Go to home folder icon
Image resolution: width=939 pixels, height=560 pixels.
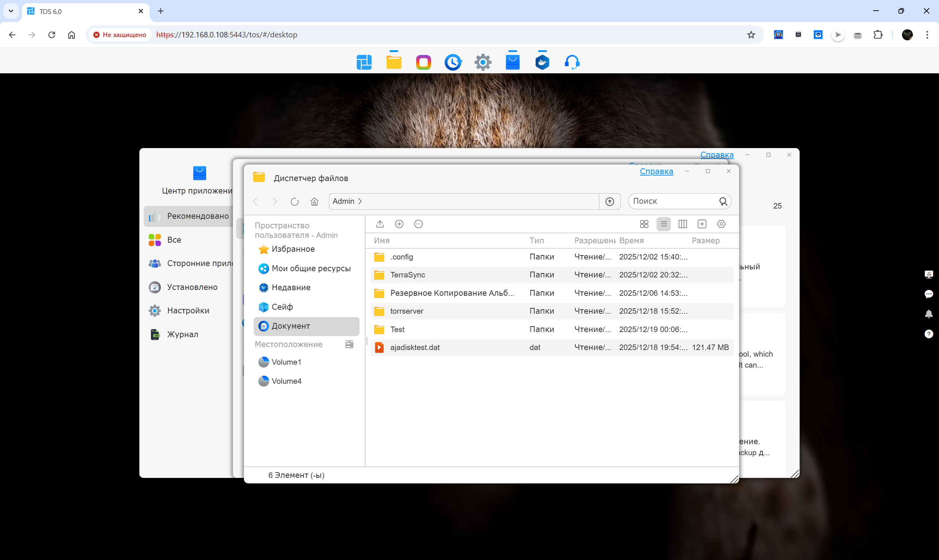pyautogui.click(x=314, y=202)
